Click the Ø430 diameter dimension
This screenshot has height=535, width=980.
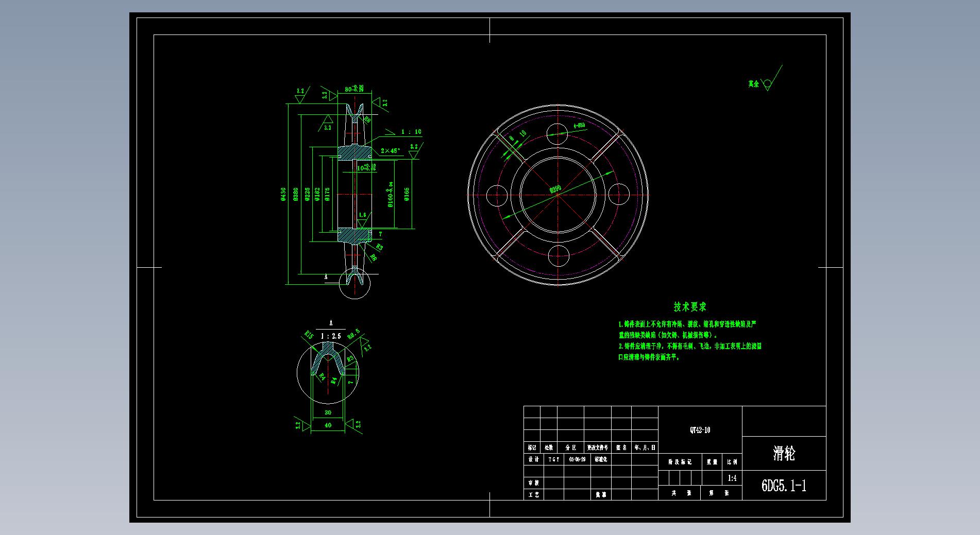click(x=283, y=194)
